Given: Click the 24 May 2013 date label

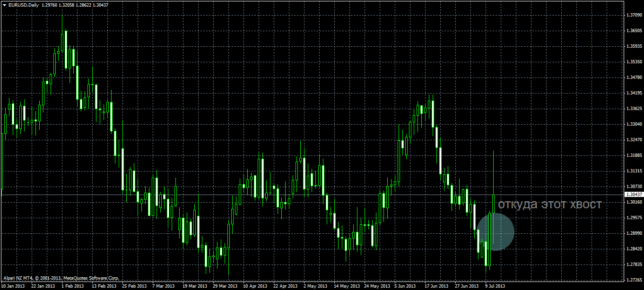Looking at the screenshot, I should point(376,286).
